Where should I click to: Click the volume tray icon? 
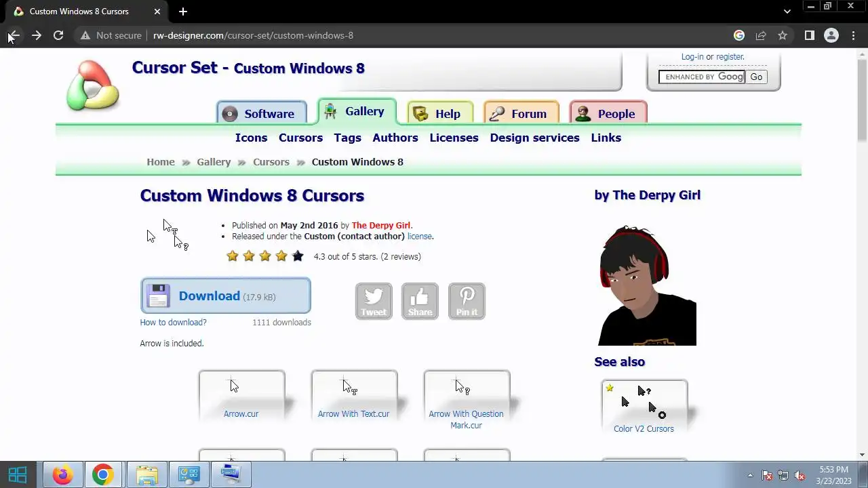pyautogui.click(x=800, y=476)
